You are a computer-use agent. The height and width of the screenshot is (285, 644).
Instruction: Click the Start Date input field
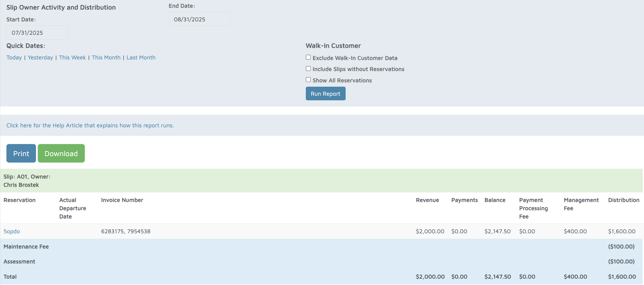pyautogui.click(x=37, y=33)
